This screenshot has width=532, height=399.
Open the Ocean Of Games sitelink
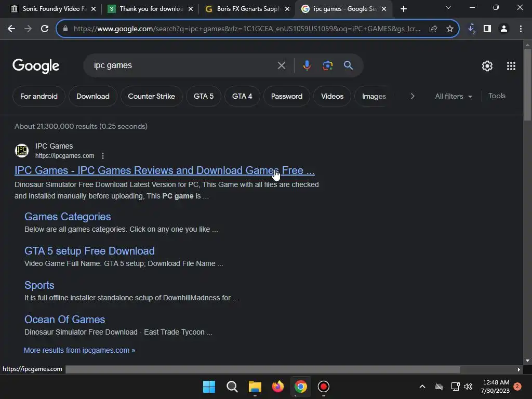tap(65, 320)
